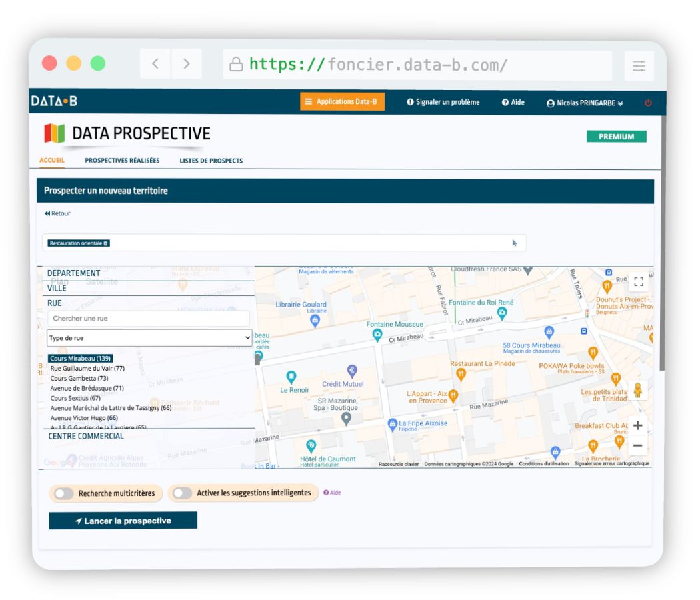This screenshot has height=600, width=700.
Task: Click Lancer la prospective button
Action: pos(123,521)
